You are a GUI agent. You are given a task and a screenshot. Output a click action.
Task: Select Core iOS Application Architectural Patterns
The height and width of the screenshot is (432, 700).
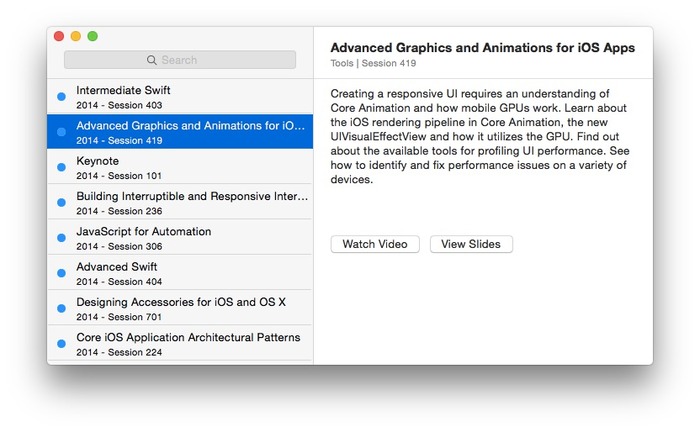click(180, 343)
